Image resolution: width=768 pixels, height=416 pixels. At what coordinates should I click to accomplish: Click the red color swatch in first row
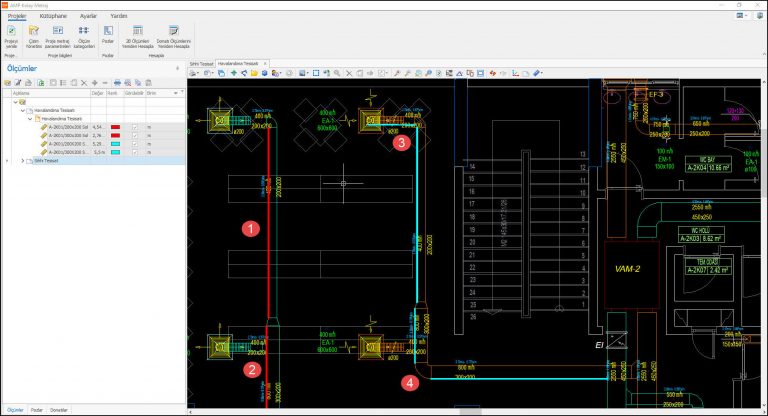[116, 128]
